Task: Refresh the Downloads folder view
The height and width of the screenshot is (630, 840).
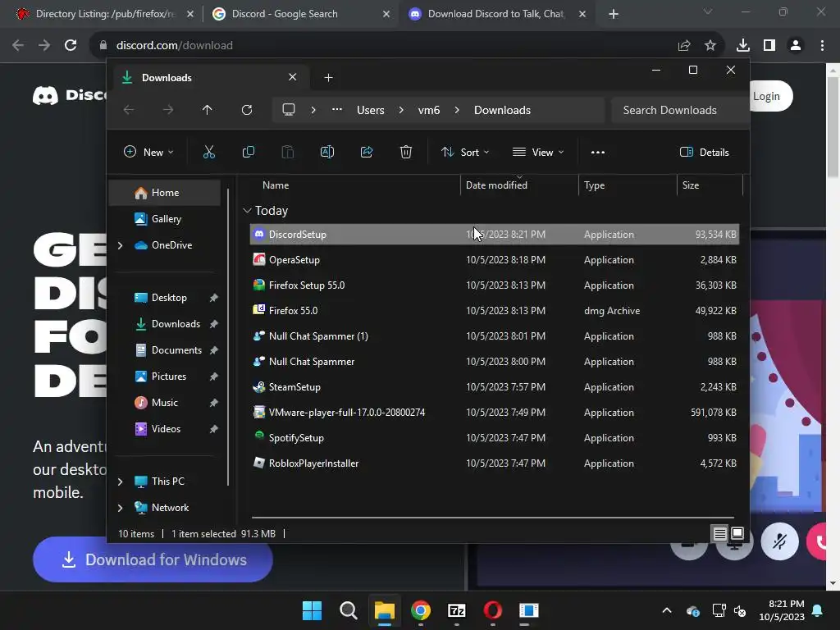Action: (246, 110)
